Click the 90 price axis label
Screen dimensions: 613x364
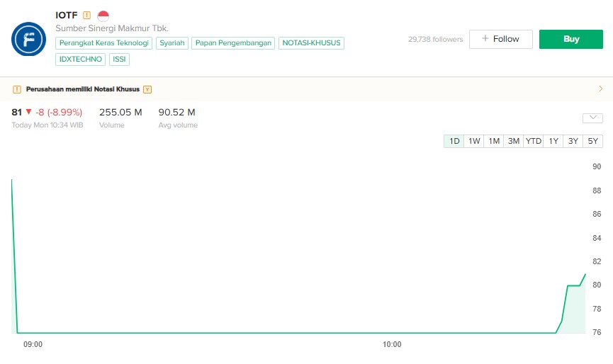[x=597, y=166]
